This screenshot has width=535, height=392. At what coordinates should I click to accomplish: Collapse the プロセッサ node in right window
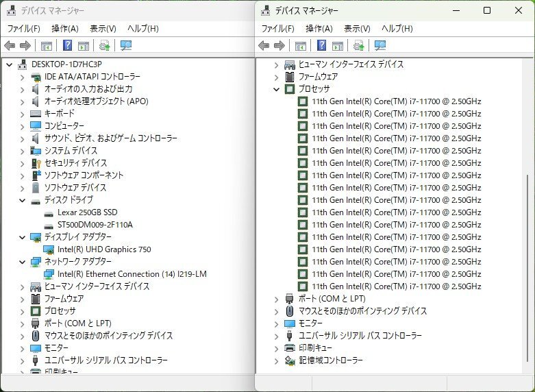[x=277, y=89]
